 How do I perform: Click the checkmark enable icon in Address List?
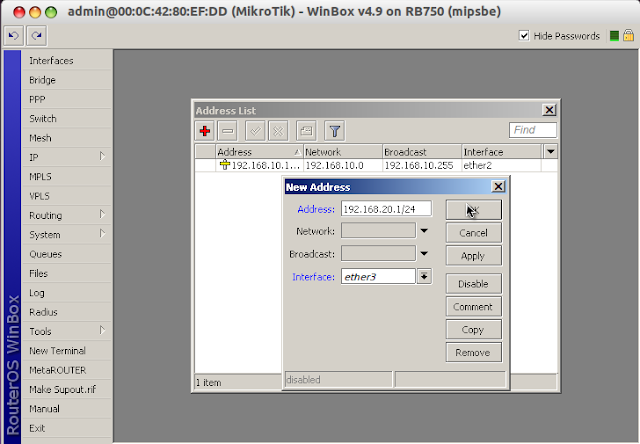[255, 131]
